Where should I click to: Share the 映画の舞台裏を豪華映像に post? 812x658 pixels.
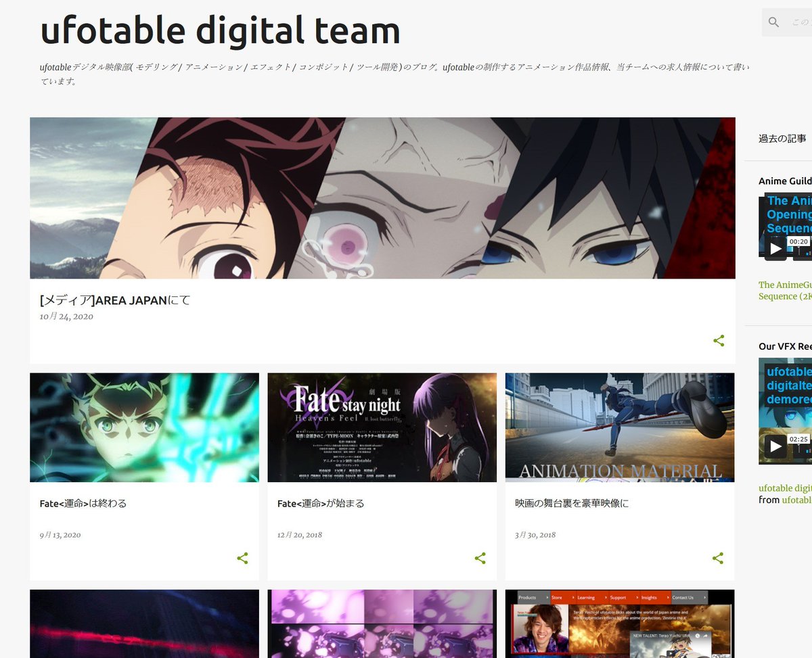718,558
